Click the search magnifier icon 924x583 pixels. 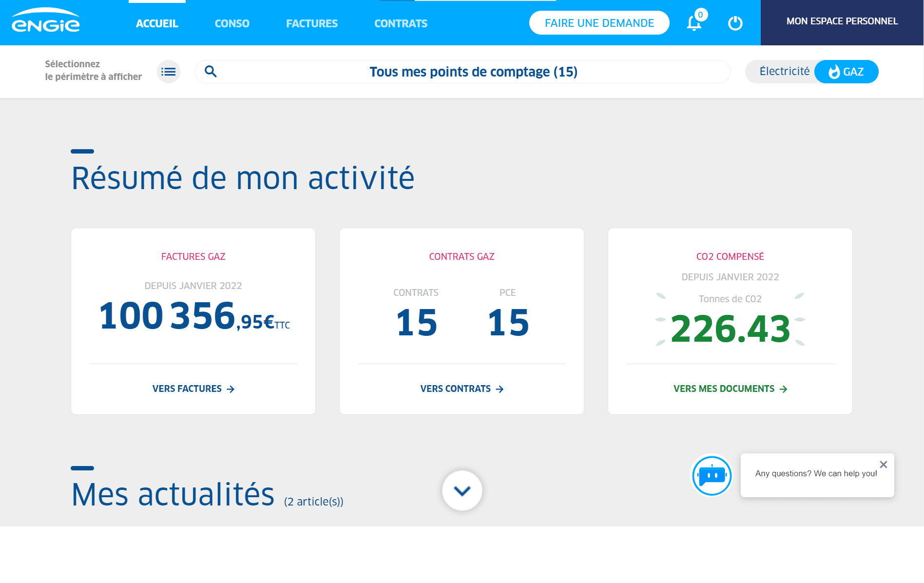tap(211, 72)
